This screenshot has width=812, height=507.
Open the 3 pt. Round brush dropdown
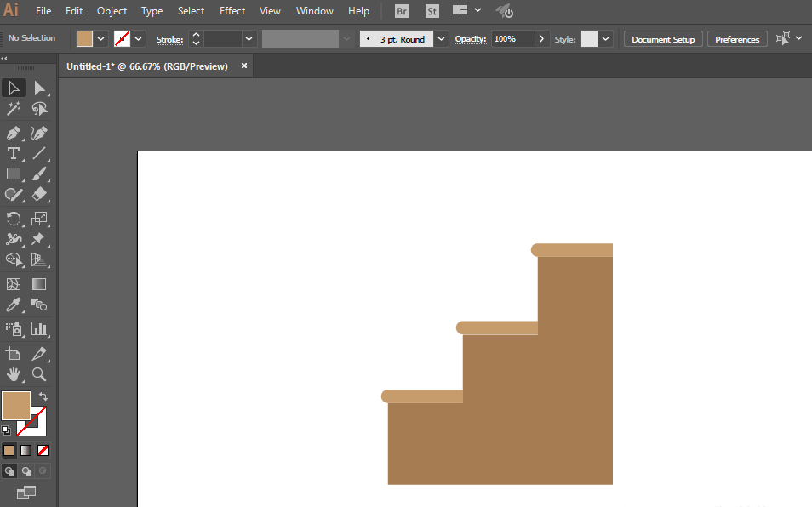pos(442,39)
